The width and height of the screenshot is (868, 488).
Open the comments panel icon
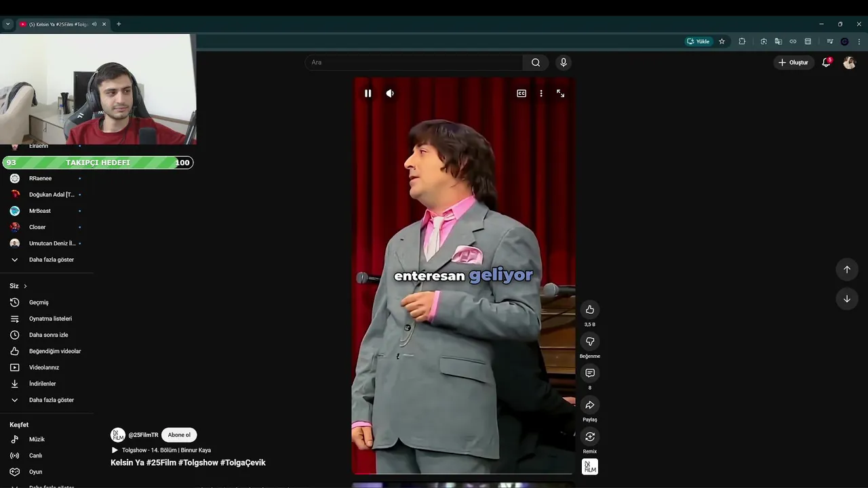click(x=590, y=373)
